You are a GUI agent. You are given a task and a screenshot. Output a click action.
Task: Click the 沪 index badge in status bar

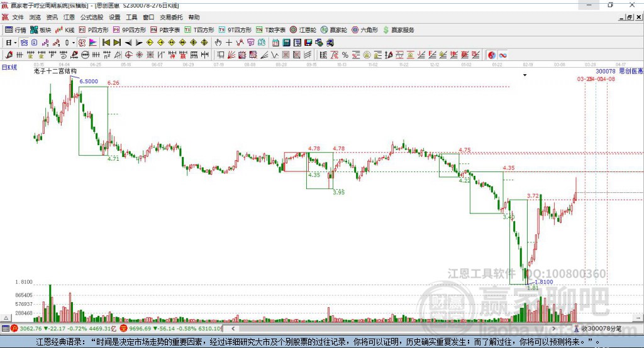click(x=14, y=329)
